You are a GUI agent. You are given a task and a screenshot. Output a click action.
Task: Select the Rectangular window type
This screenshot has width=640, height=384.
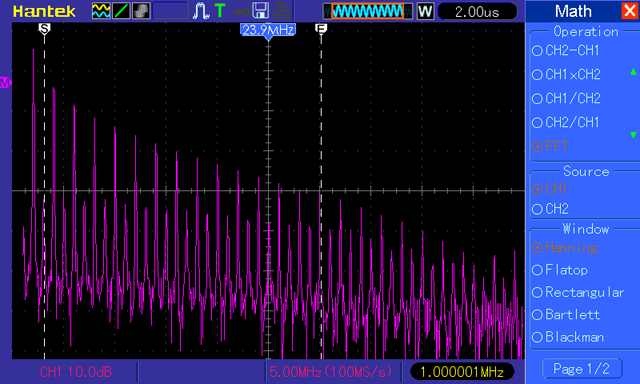[578, 292]
